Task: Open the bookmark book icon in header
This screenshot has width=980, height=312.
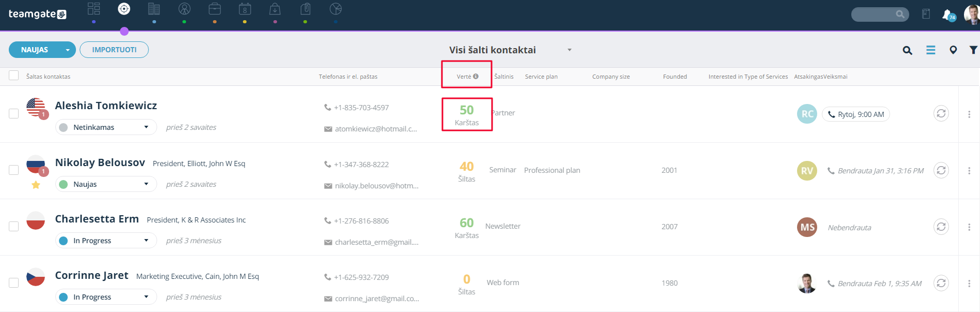Action: pyautogui.click(x=926, y=14)
